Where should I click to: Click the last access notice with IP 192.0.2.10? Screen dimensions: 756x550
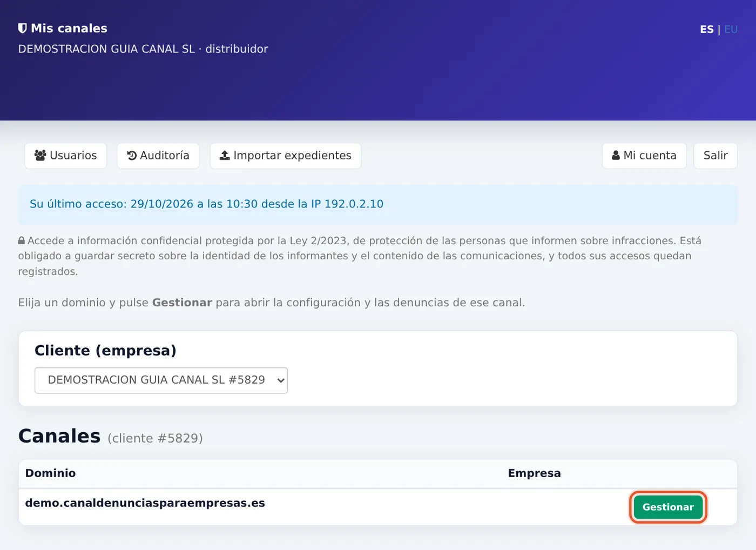pyautogui.click(x=378, y=204)
